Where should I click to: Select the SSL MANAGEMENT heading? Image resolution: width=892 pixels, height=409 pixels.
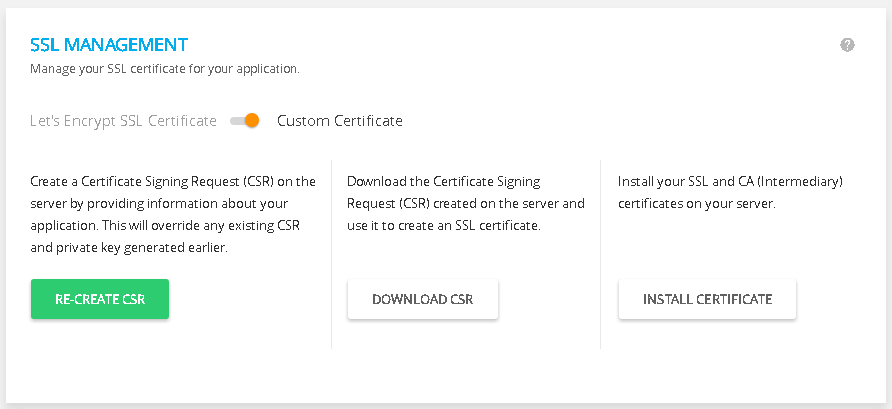click(x=109, y=44)
